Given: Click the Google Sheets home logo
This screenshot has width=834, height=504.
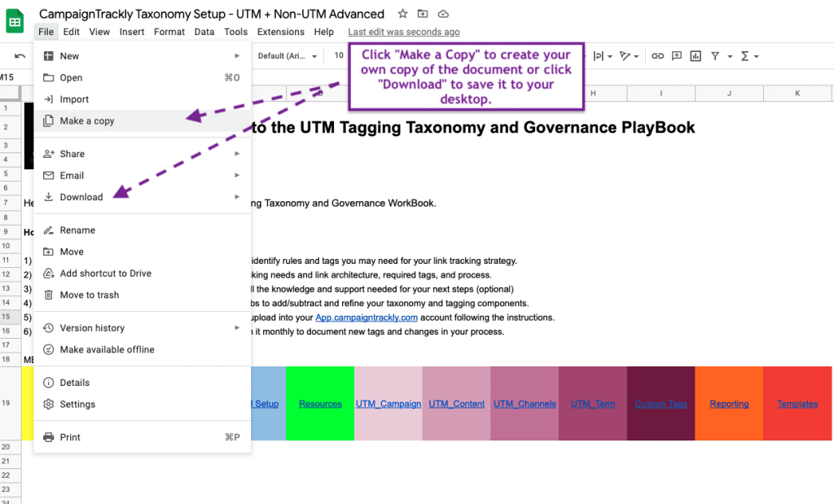Looking at the screenshot, I should tap(15, 21).
